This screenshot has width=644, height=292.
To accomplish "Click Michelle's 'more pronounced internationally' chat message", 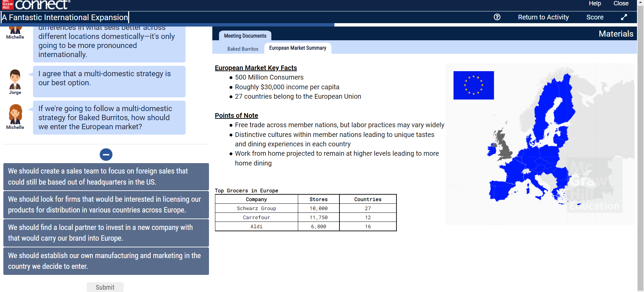I will click(109, 44).
